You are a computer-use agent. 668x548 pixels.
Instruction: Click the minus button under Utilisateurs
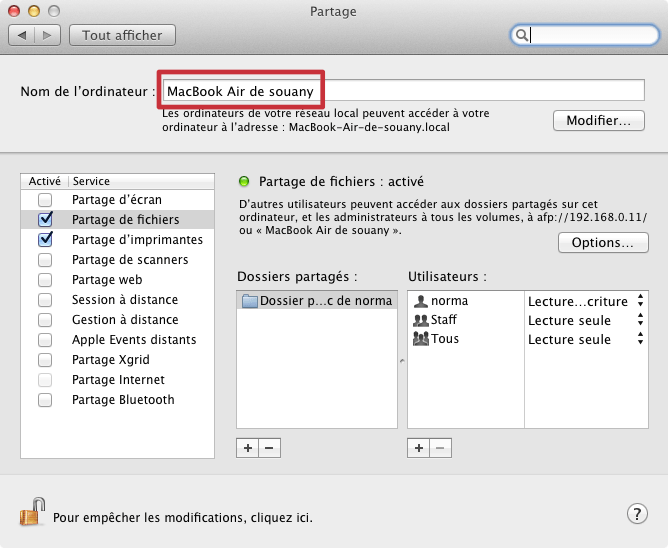[441, 448]
